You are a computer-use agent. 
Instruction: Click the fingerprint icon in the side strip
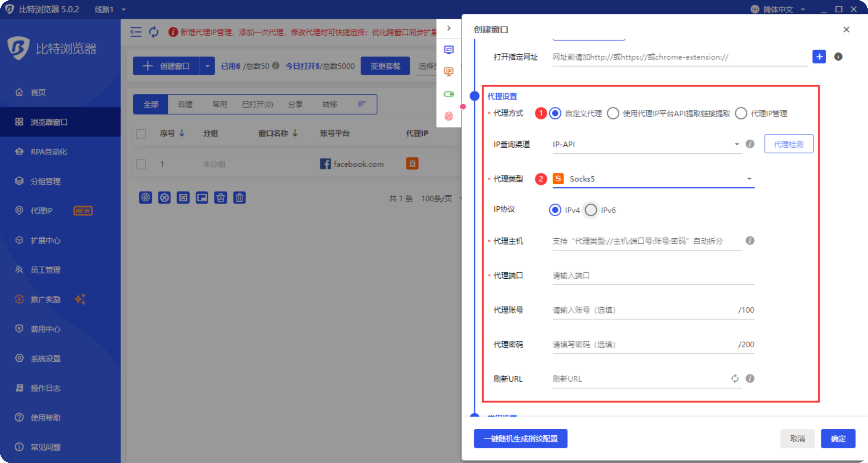[x=448, y=116]
